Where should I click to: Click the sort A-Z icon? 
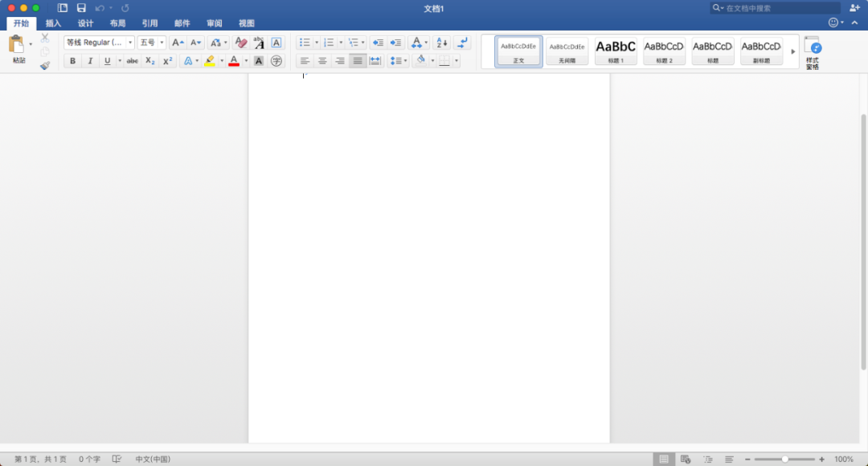(x=442, y=43)
